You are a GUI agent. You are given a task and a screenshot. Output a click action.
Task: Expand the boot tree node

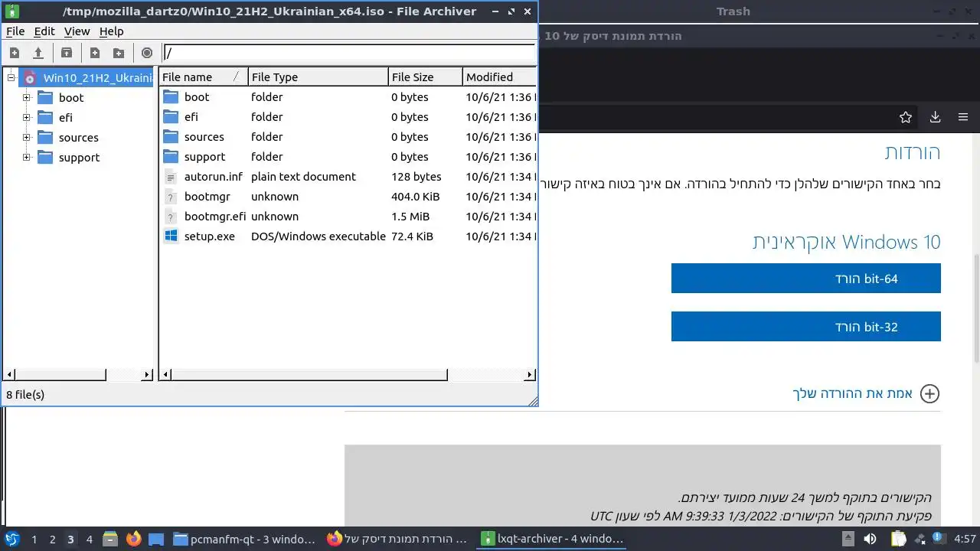click(27, 97)
